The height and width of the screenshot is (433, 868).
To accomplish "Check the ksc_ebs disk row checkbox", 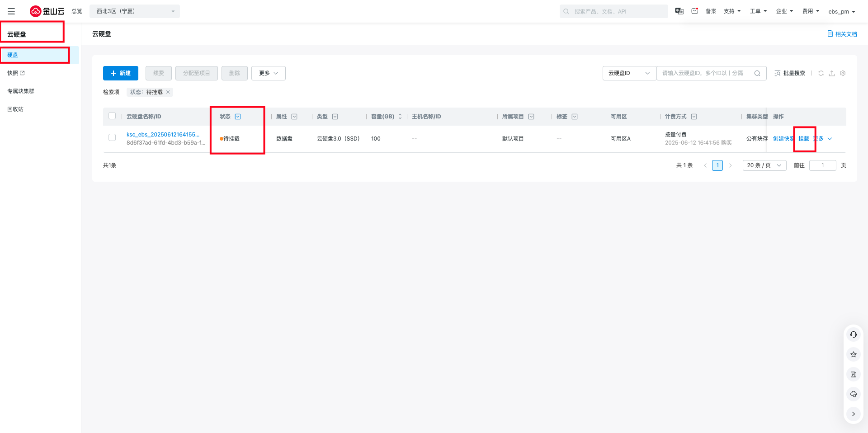I will (x=112, y=137).
